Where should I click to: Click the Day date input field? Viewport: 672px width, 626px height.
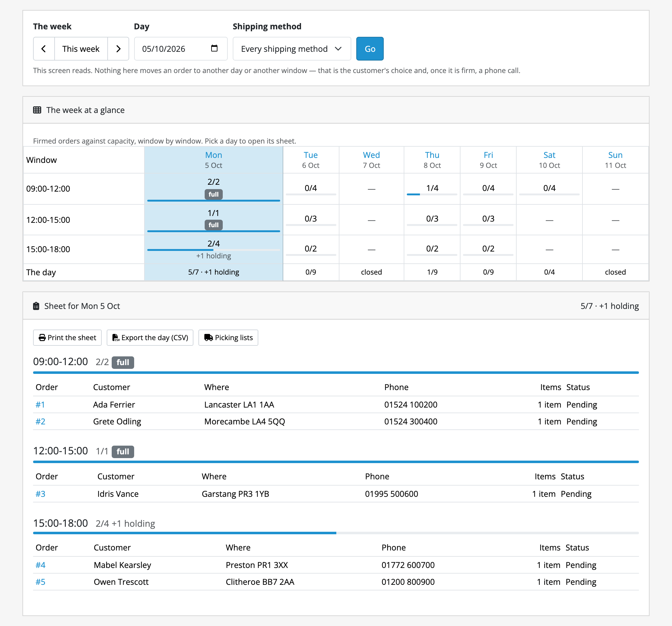pyautogui.click(x=181, y=49)
